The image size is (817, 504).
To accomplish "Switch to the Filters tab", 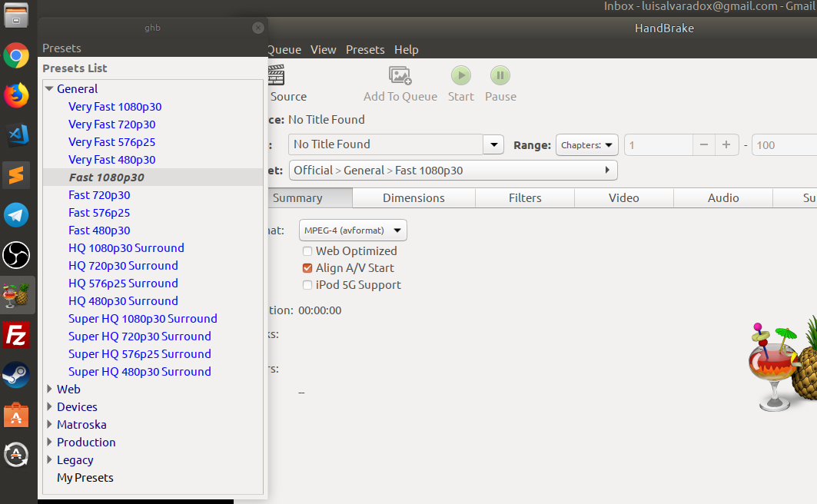I will pos(525,198).
